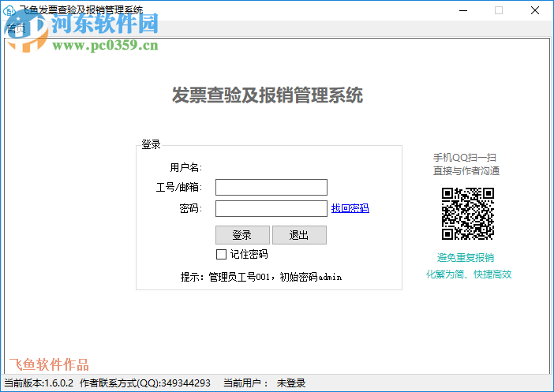This screenshot has width=554, height=392.
Task: Focus the 工号/邮箱 input field
Action: [271, 187]
